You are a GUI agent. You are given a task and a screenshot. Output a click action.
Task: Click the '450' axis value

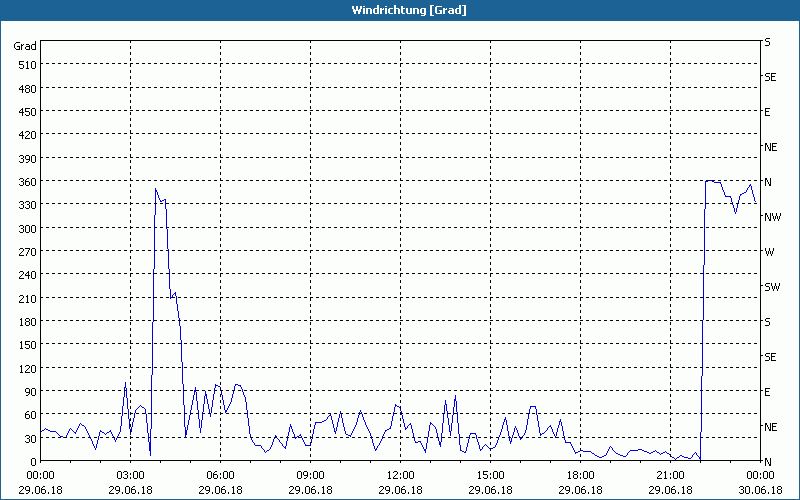pyautogui.click(x=27, y=112)
